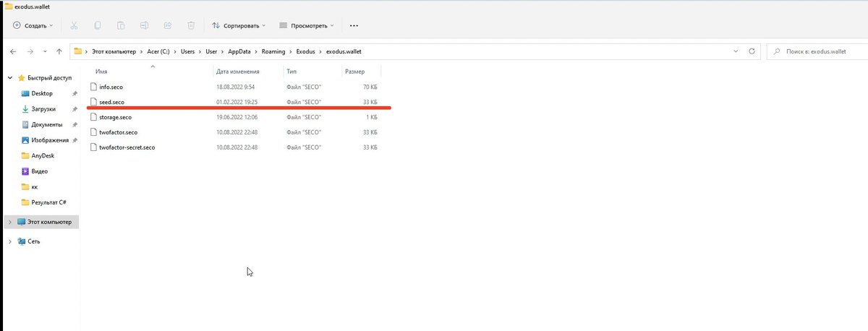Open the three-dots More options menu
The image size is (868, 331).
(x=354, y=25)
